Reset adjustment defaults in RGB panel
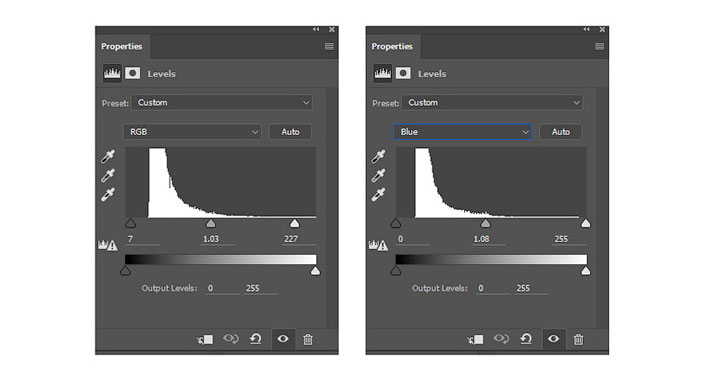 [256, 339]
